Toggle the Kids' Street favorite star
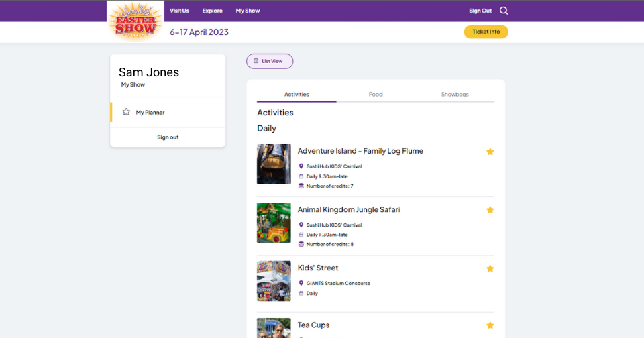Image resolution: width=644 pixels, height=338 pixels. tap(490, 268)
